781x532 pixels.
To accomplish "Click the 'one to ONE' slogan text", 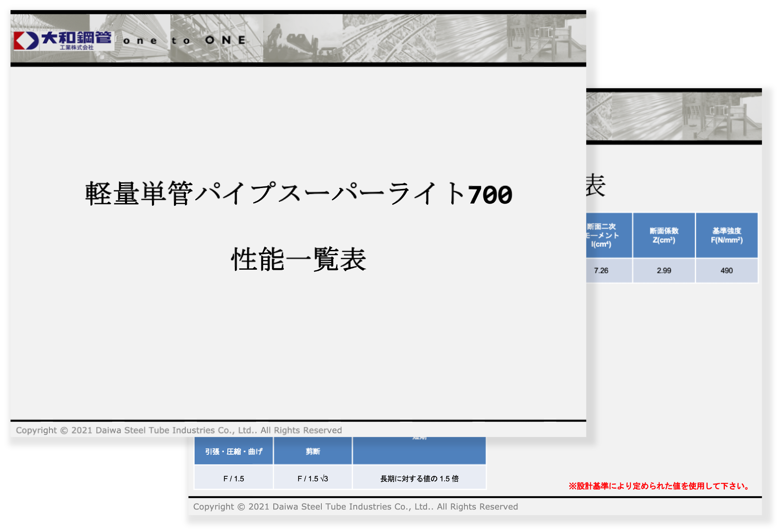I will tap(185, 40).
